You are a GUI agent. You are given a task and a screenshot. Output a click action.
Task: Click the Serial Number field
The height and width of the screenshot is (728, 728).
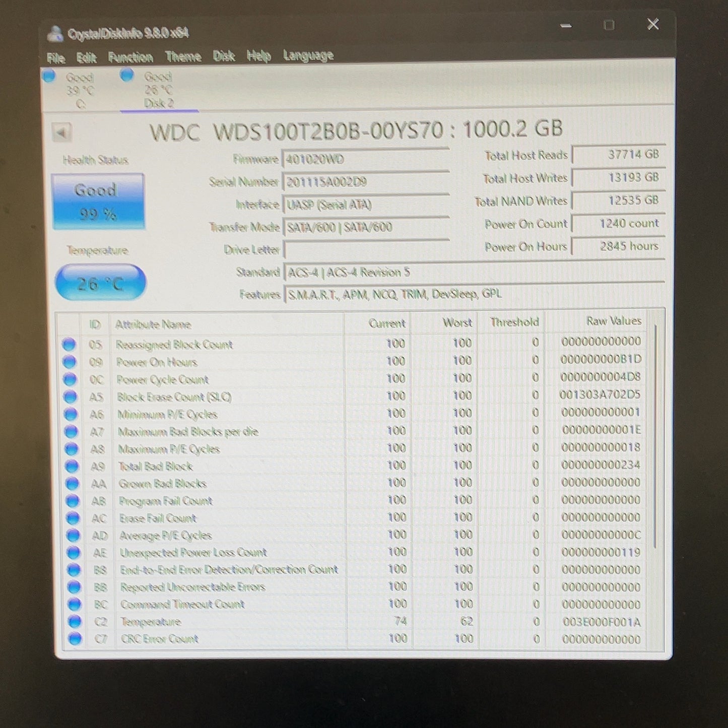coord(365,182)
